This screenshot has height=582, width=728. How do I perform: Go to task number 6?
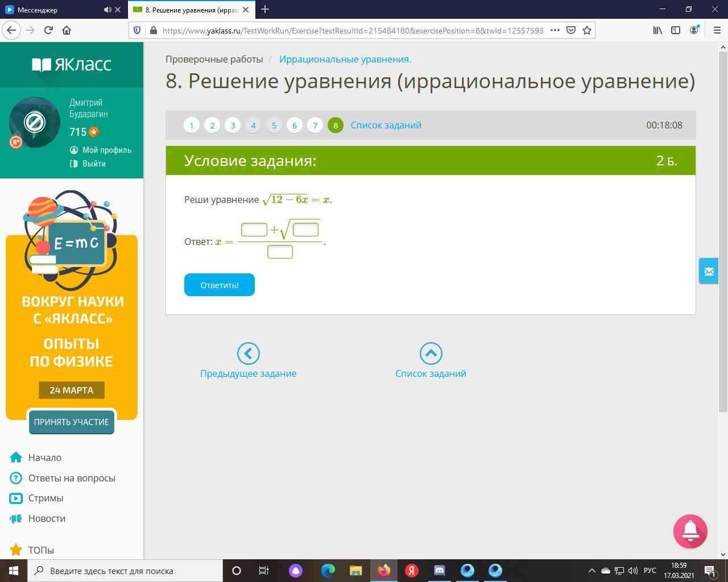tap(294, 125)
